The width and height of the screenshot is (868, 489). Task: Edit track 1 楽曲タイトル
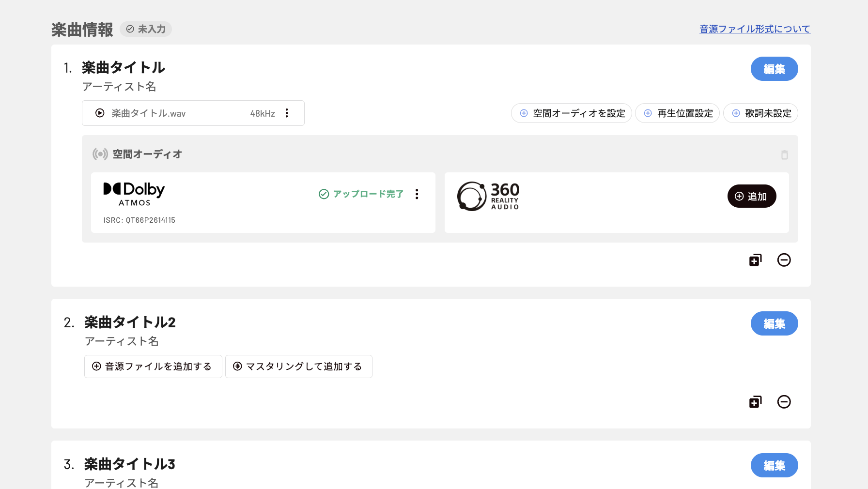(775, 69)
